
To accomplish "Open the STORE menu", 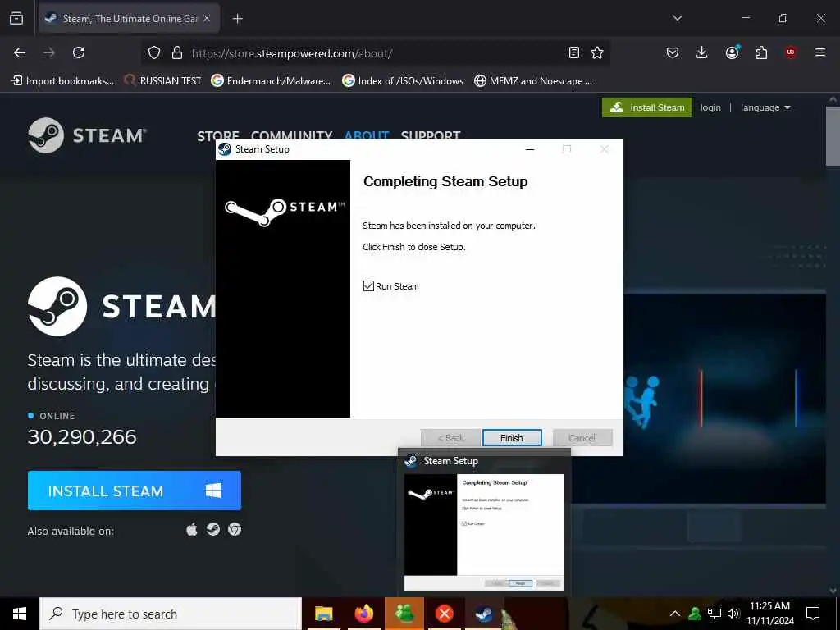I will tap(217, 135).
